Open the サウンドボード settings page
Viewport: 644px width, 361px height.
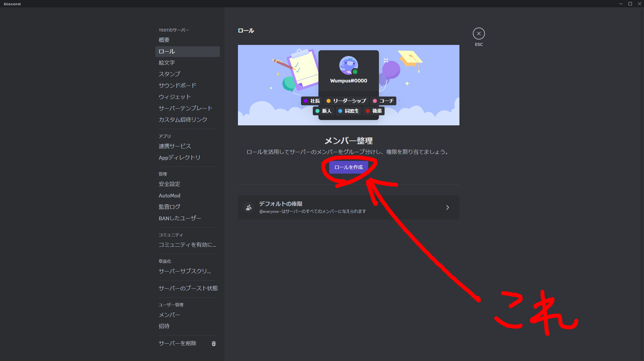[178, 85]
